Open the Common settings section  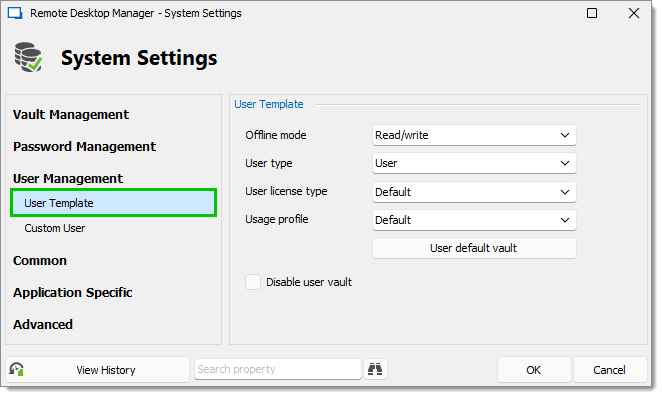[x=40, y=261]
